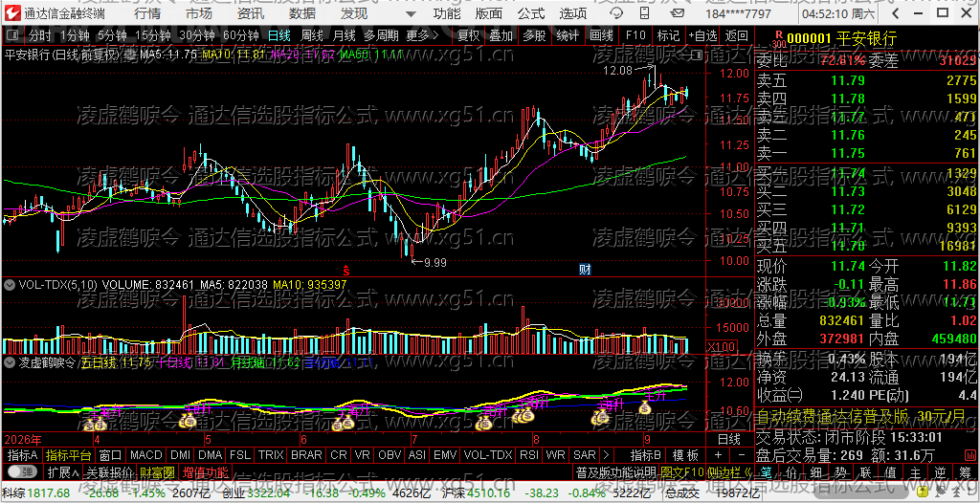Image resolution: width=980 pixels, height=503 pixels.
Task: Click the R 300 badge beside 000001
Action: (x=778, y=39)
